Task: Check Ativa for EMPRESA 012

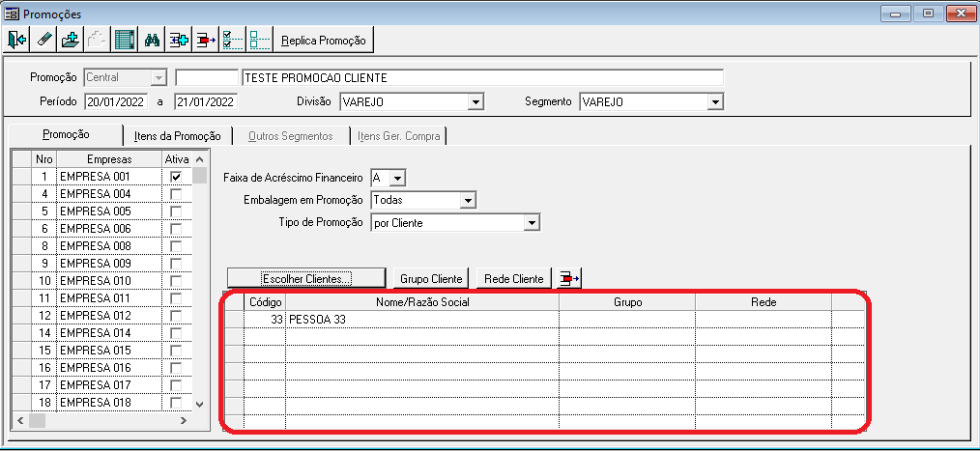Action: pyautogui.click(x=176, y=316)
